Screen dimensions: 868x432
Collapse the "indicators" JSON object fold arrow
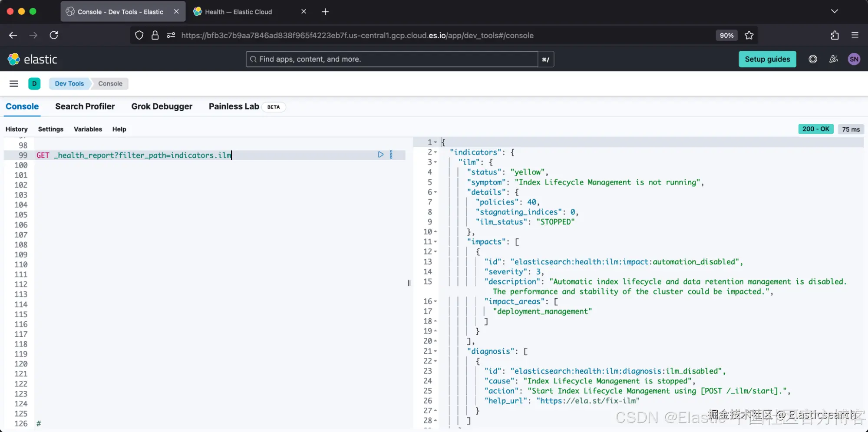tap(435, 152)
